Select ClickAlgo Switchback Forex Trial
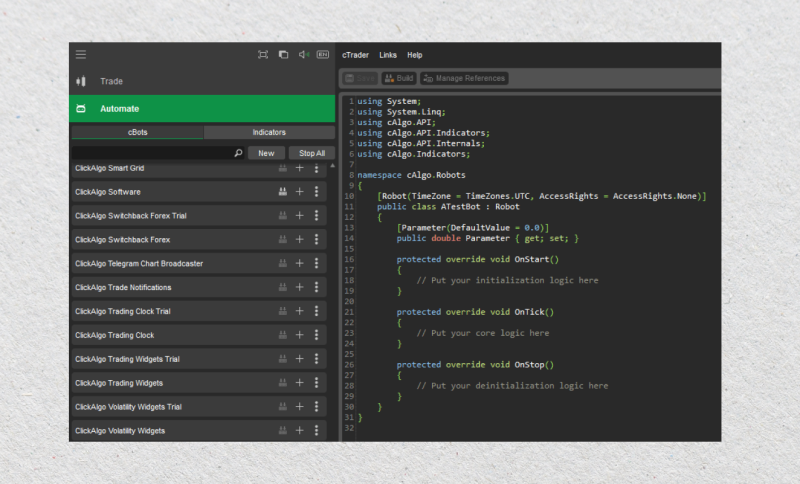This screenshot has height=484, width=800. pyautogui.click(x=199, y=216)
